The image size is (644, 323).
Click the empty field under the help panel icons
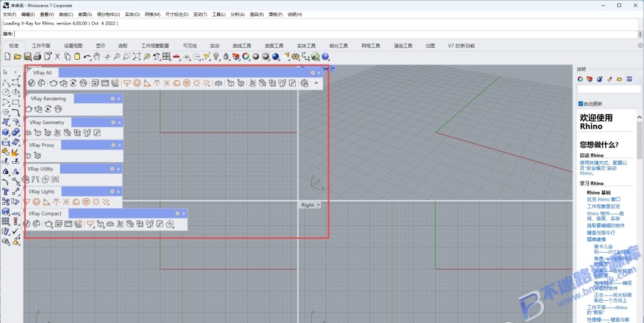[609, 89]
